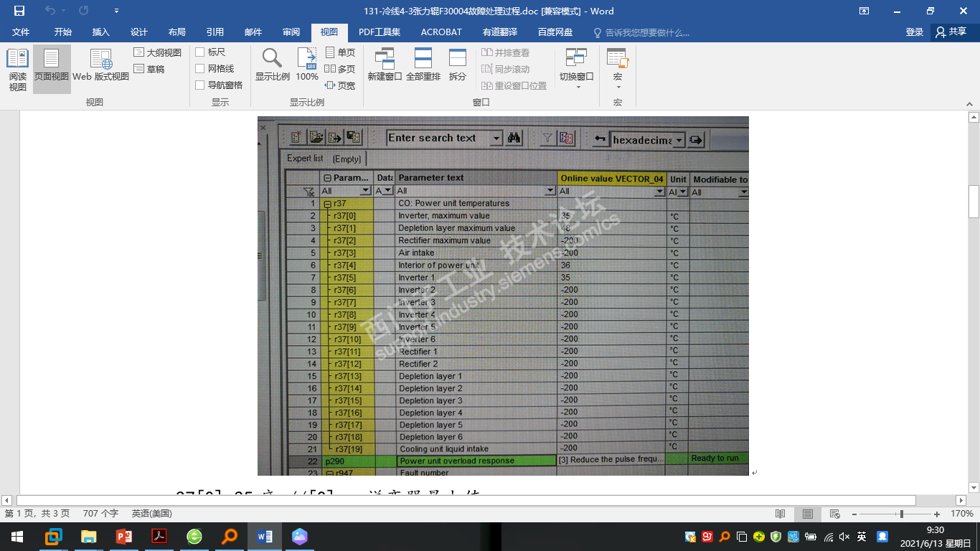Switch to the 有道翻译 tab
Viewport: 980px width, 551px height.
click(500, 32)
